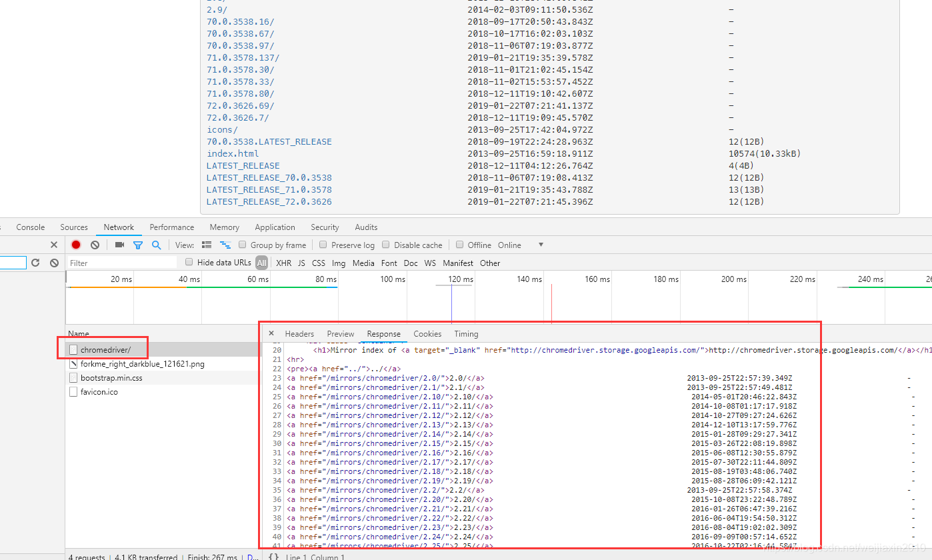This screenshot has height=560, width=932.
Task: Filter requests by Img
Action: (339, 263)
